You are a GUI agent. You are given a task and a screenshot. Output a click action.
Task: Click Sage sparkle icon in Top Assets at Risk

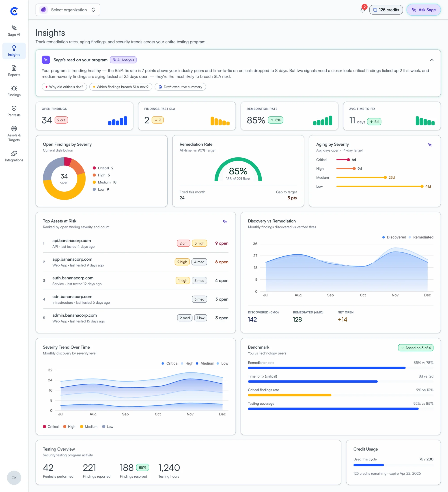pyautogui.click(x=225, y=222)
